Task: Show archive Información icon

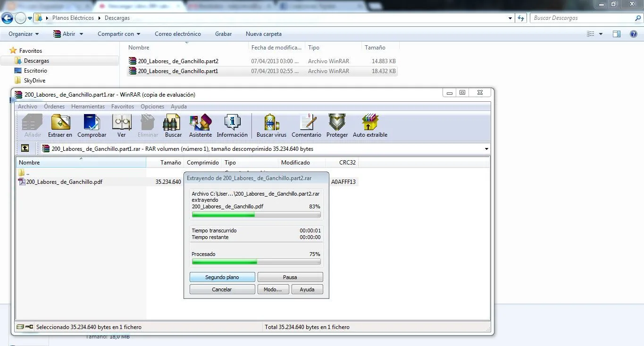Action: 232,126
